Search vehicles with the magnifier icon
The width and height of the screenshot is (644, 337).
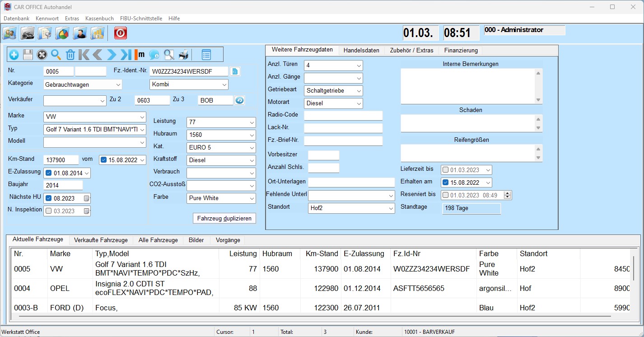click(x=56, y=55)
